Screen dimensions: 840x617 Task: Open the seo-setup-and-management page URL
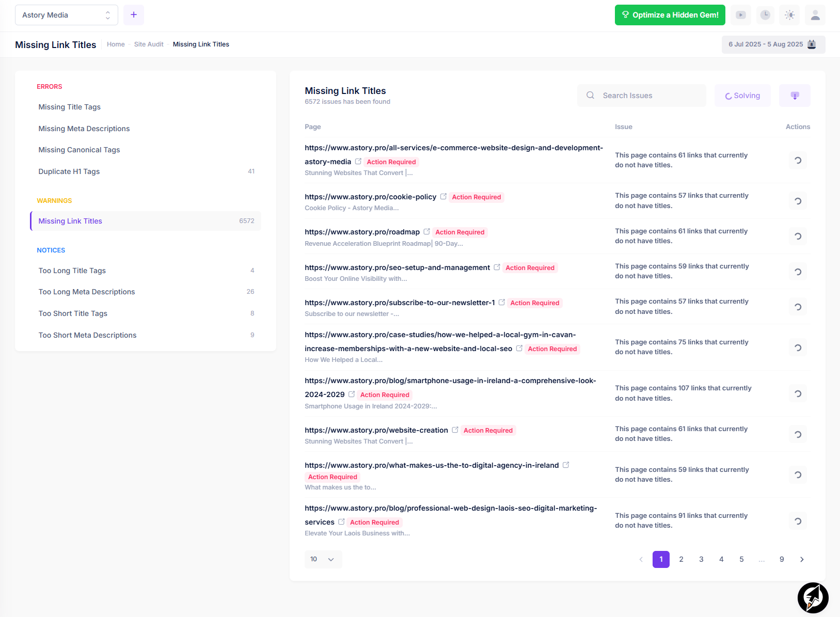[x=397, y=267]
